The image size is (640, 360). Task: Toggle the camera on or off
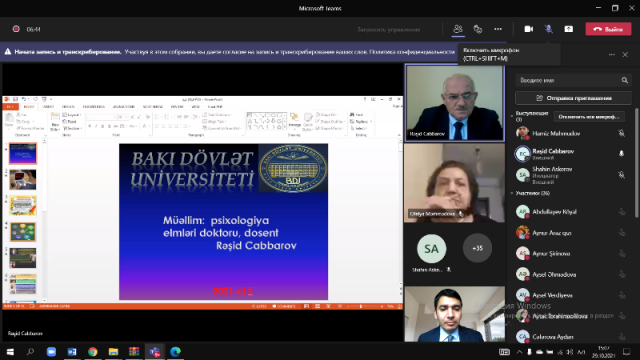pyautogui.click(x=529, y=29)
